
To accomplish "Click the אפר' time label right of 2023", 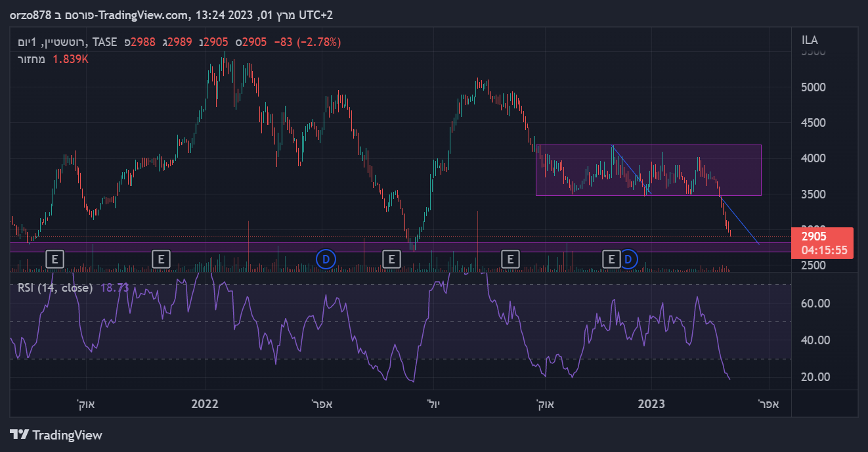I will (x=769, y=404).
